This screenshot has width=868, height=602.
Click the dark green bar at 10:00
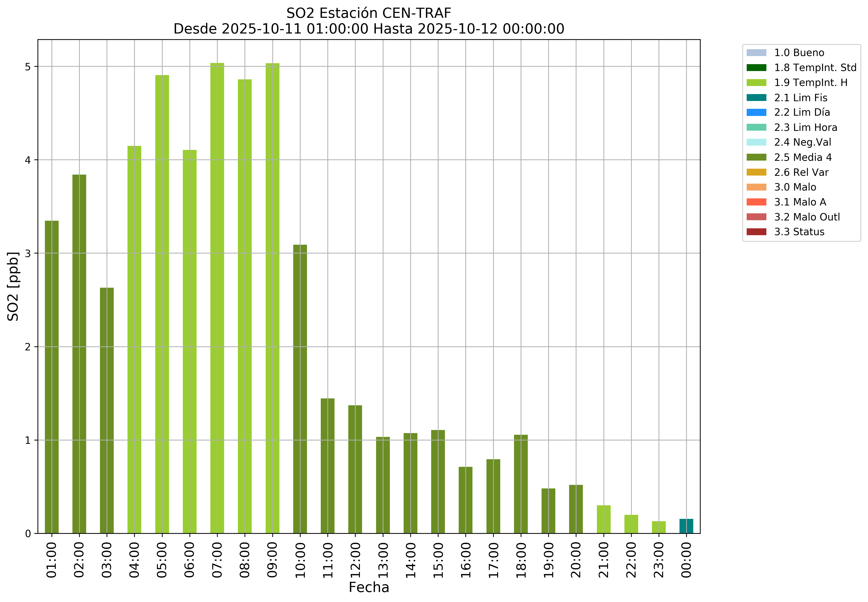(300, 388)
